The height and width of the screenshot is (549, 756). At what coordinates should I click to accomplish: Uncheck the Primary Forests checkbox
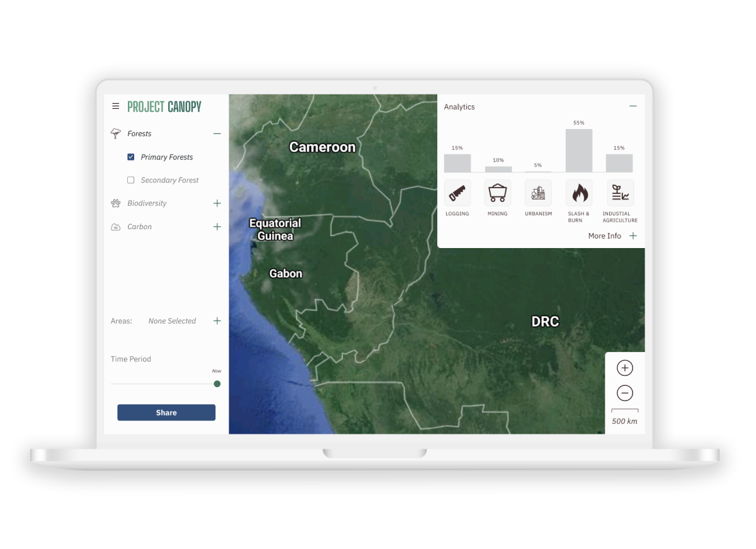tap(131, 157)
